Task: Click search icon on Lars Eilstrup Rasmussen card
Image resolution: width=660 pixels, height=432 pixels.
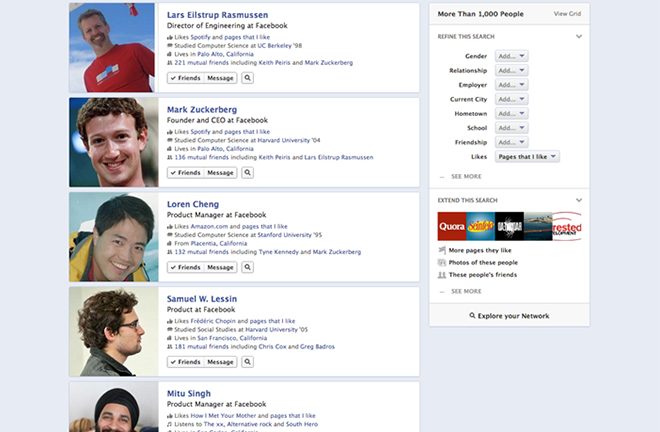Action: coord(248,78)
